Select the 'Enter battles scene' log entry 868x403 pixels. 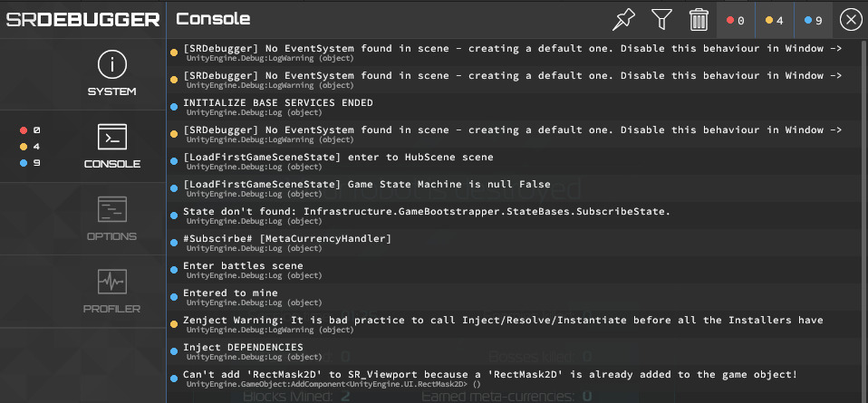coord(517,270)
